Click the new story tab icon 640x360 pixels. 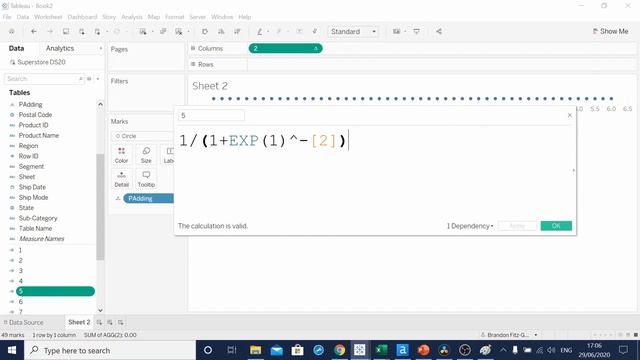pyautogui.click(x=120, y=322)
